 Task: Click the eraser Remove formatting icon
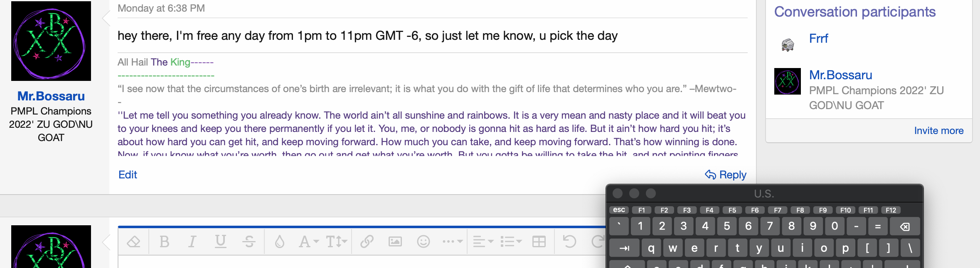133,241
